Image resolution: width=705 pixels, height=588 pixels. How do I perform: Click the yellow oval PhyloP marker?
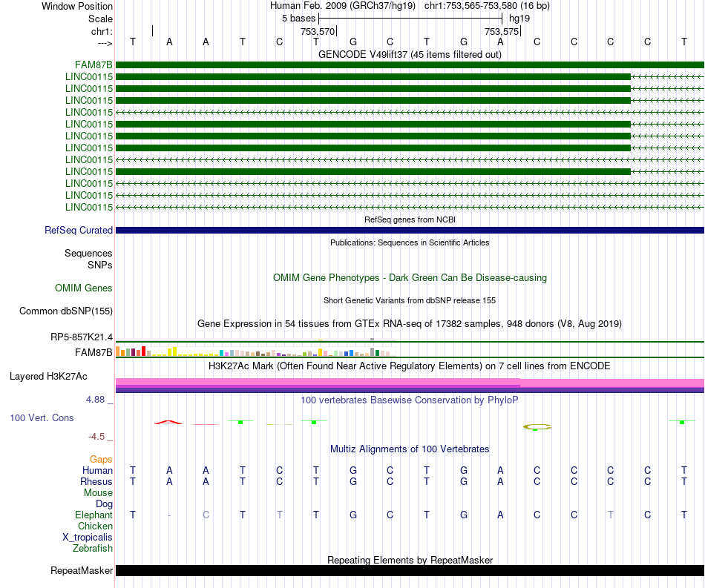pos(537,427)
